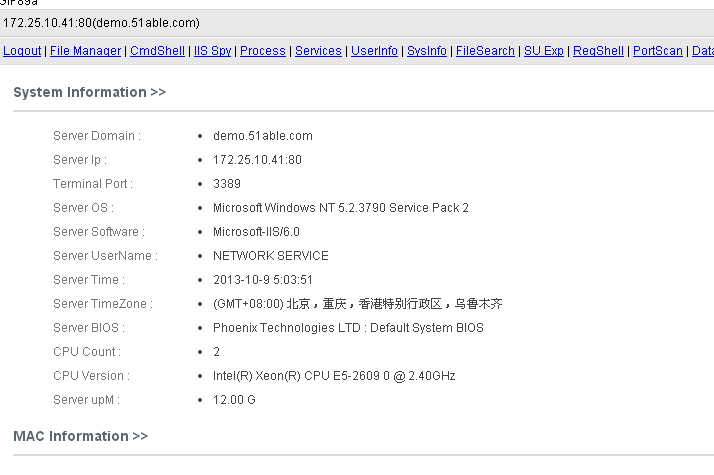This screenshot has height=475, width=714.
Task: Click the Server OS label
Action: [x=83, y=208]
